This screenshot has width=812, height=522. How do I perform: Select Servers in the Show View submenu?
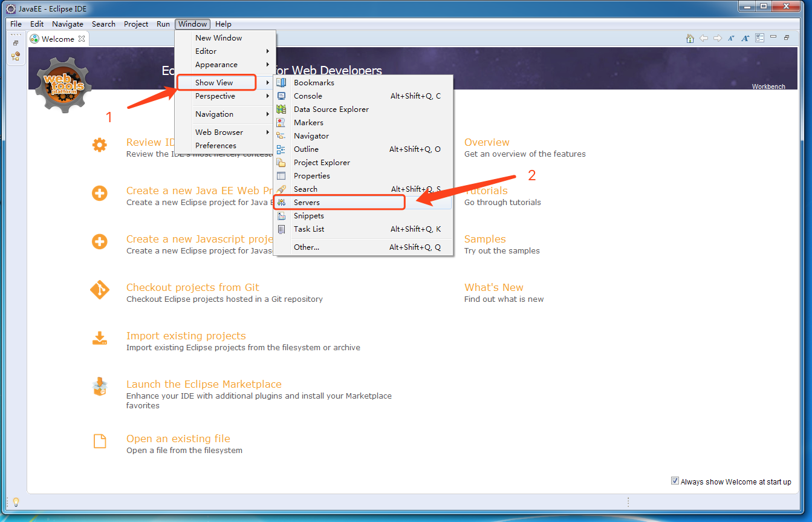coord(363,202)
